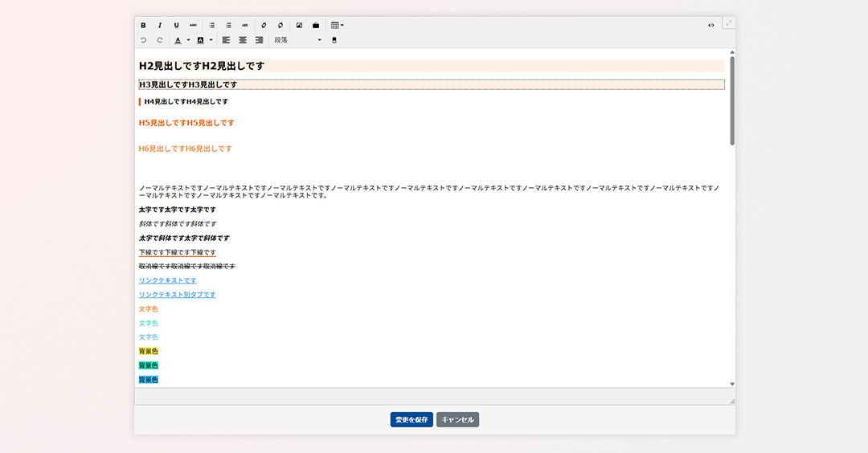868x453 pixels.
Task: Toggle italic formatting in the toolbar
Action: [x=159, y=26]
